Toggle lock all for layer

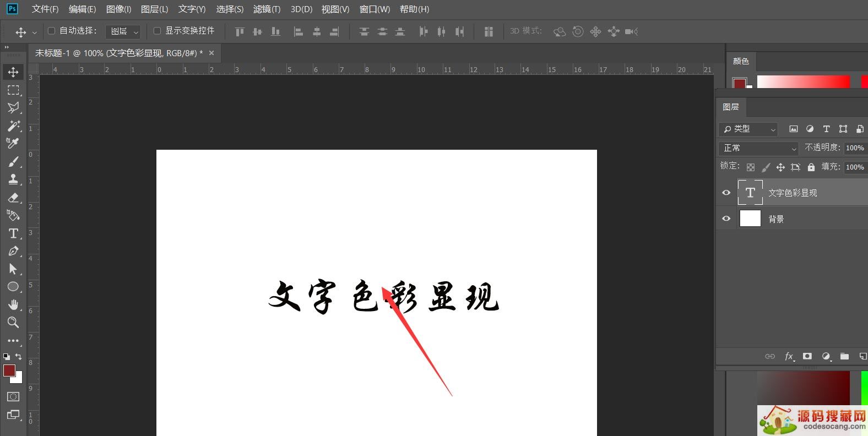811,167
